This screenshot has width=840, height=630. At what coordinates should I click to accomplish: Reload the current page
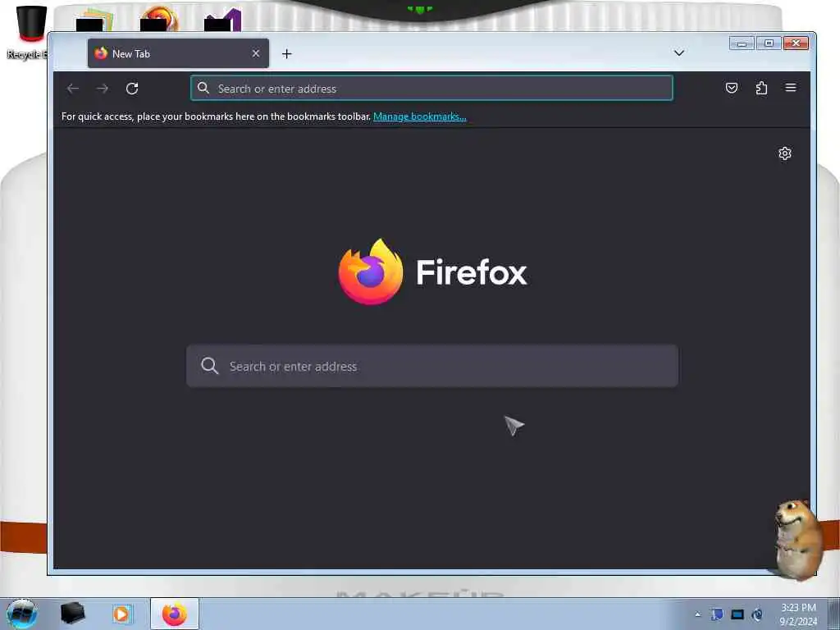pos(132,89)
